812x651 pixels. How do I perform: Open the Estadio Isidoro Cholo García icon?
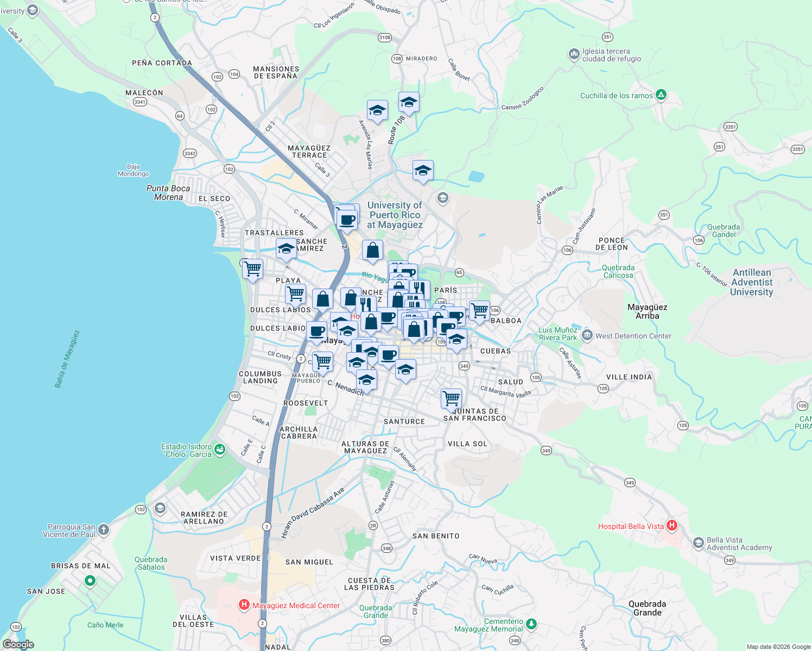coord(219,449)
